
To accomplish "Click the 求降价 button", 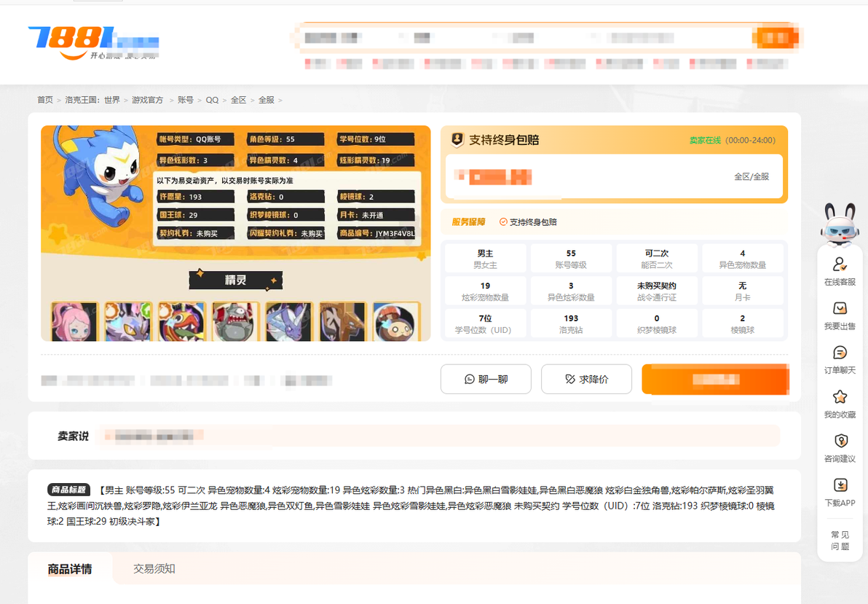I will coord(586,379).
